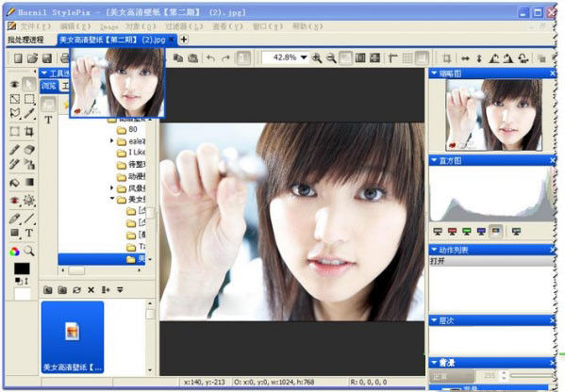Select the 美女高清壁纸 file thumbnail
The image size is (565, 392).
pos(73,337)
